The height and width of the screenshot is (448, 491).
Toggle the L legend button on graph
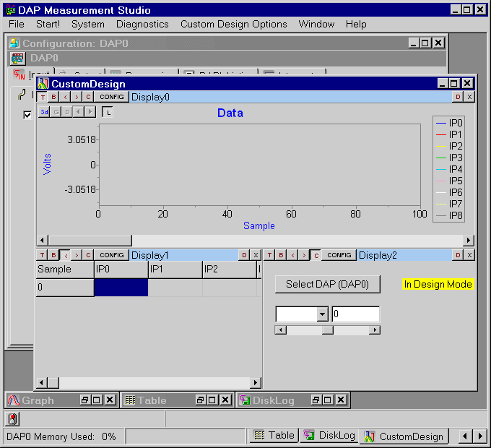click(x=108, y=112)
